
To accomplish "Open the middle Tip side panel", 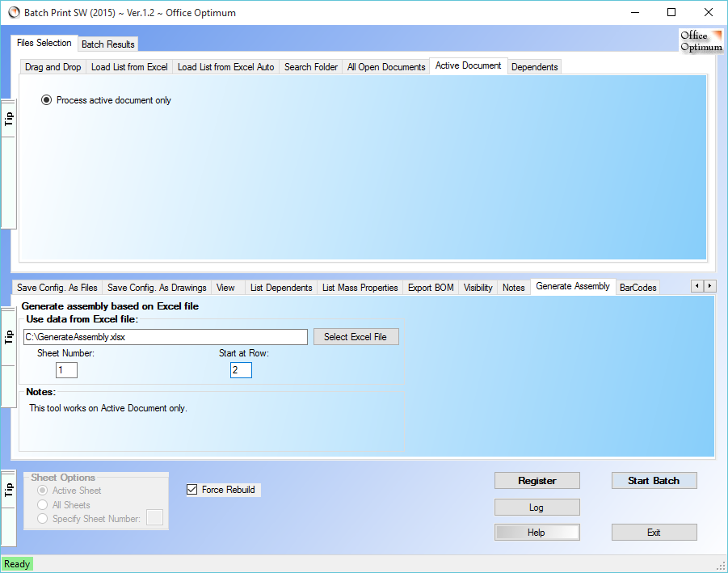I will [x=8, y=337].
